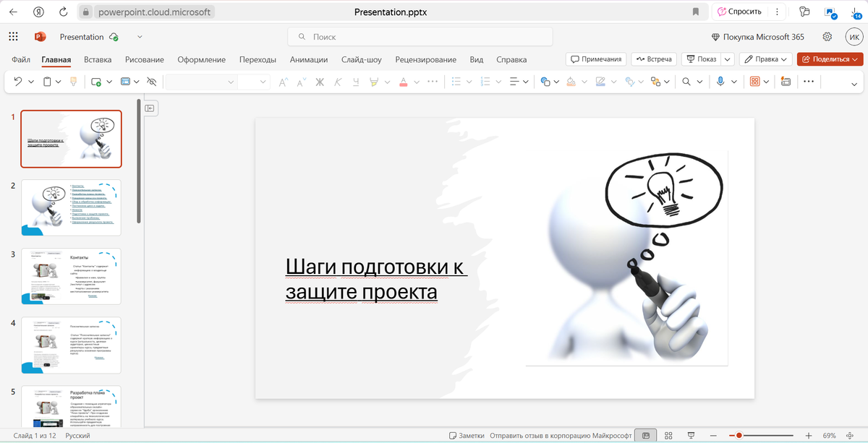
Task: Click the Paste clipboard icon
Action: 48,82
